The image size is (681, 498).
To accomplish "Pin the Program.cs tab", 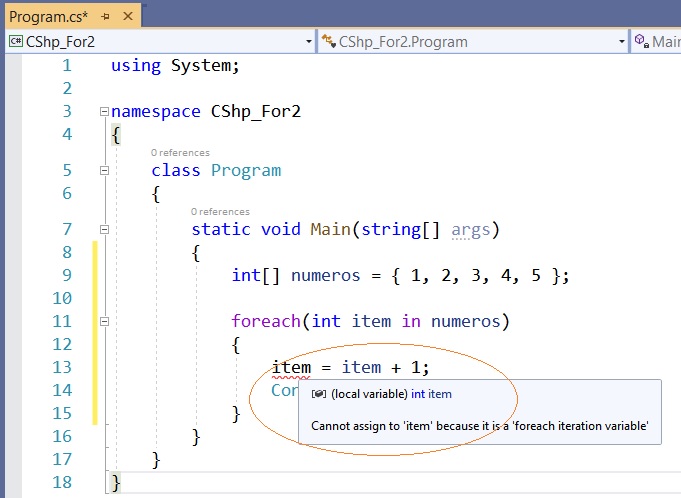I will (105, 17).
